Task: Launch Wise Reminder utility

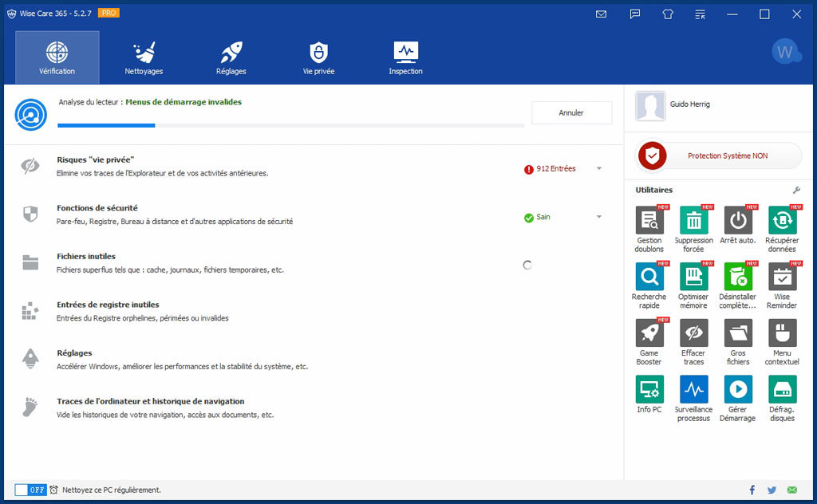Action: [x=782, y=277]
